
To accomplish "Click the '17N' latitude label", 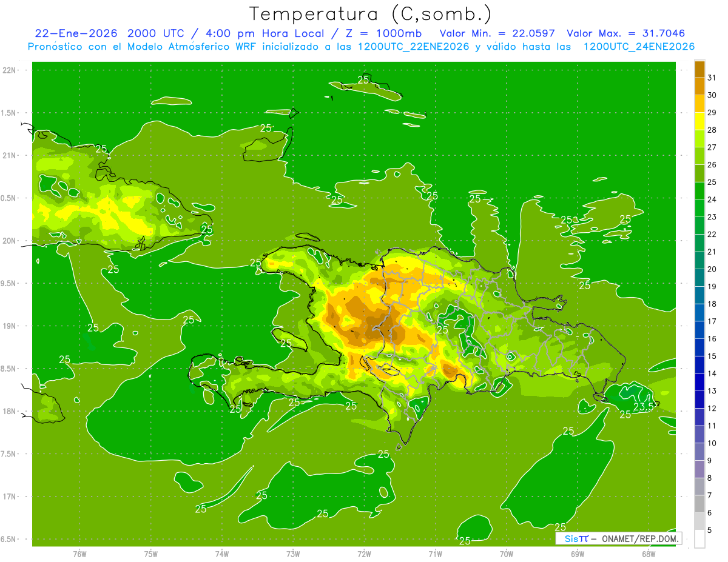I will [8, 497].
